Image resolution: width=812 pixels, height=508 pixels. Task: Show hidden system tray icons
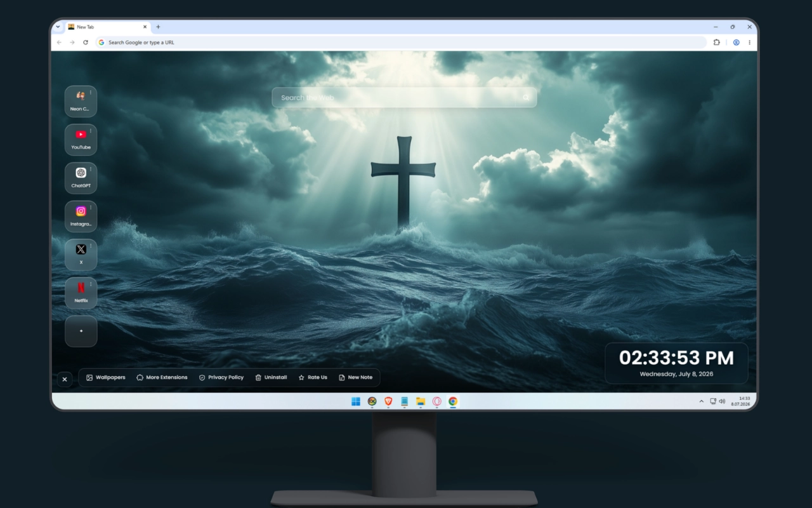coord(701,401)
